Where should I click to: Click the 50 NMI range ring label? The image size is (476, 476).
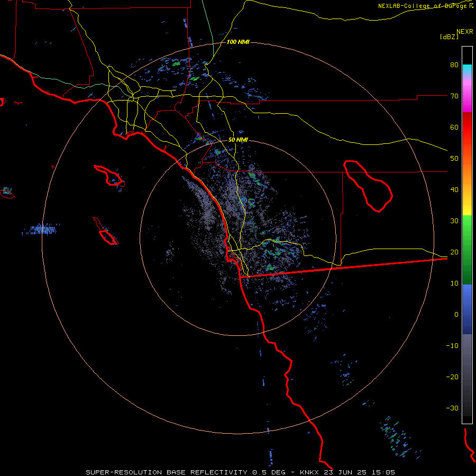point(238,140)
